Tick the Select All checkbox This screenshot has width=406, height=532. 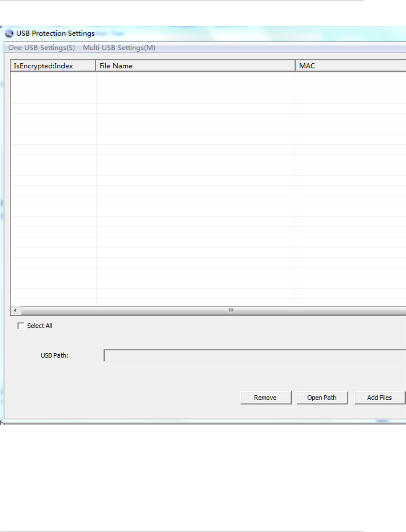(x=21, y=326)
